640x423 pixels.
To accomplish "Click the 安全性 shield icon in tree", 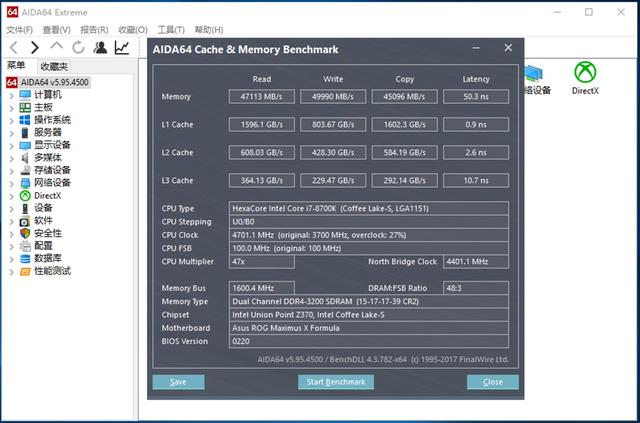I will (25, 234).
